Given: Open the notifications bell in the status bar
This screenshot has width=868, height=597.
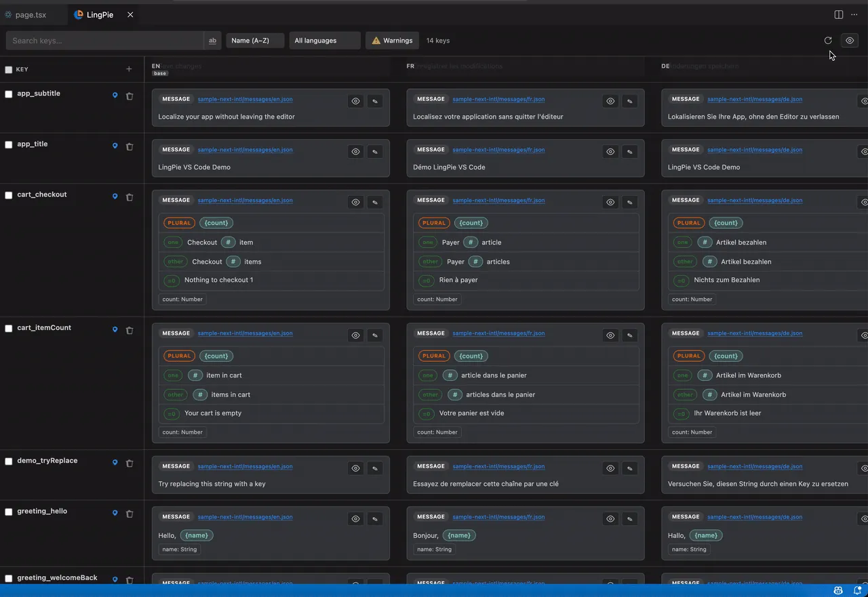Looking at the screenshot, I should pos(857,590).
